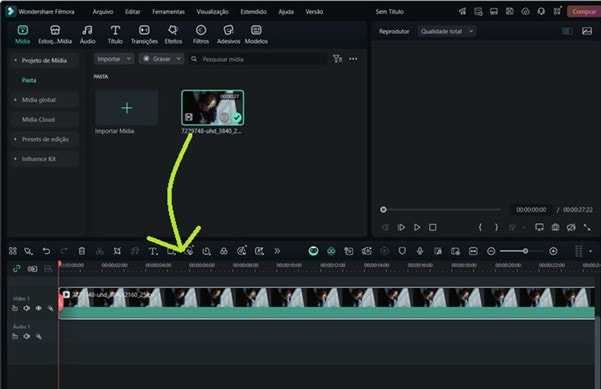Record voiceover with the microphone icon

click(x=420, y=251)
